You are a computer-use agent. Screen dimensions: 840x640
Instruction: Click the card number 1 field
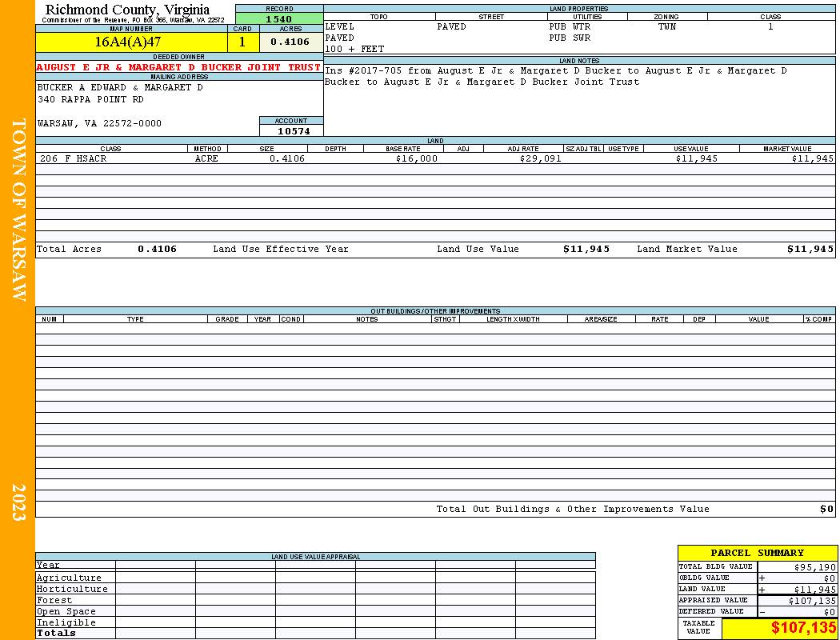(x=242, y=42)
